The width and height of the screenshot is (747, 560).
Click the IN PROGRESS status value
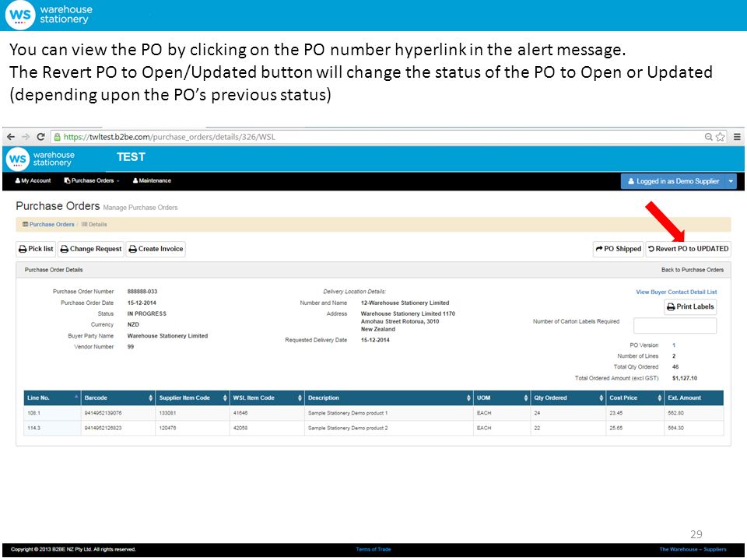pos(147,313)
